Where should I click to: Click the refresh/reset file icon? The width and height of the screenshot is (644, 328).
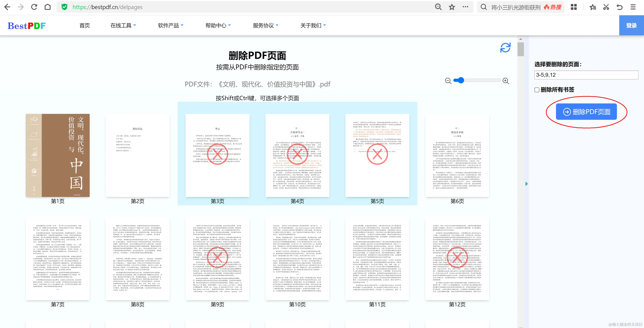coord(505,47)
